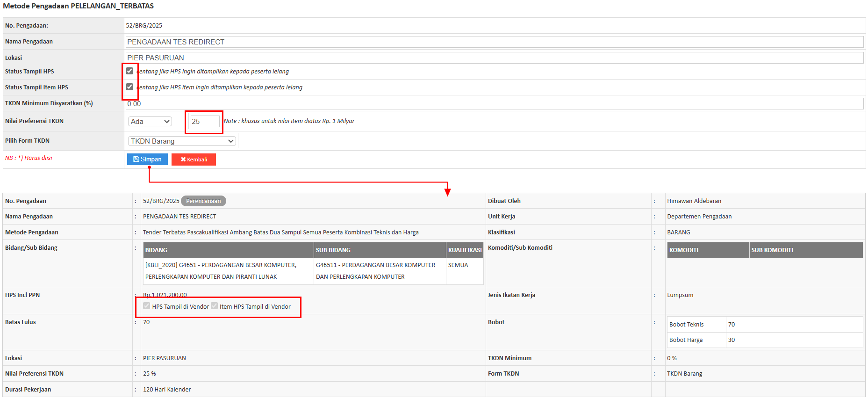Image resolution: width=868 pixels, height=399 pixels.
Task: Click the Perencanaan status badge
Action: (203, 201)
